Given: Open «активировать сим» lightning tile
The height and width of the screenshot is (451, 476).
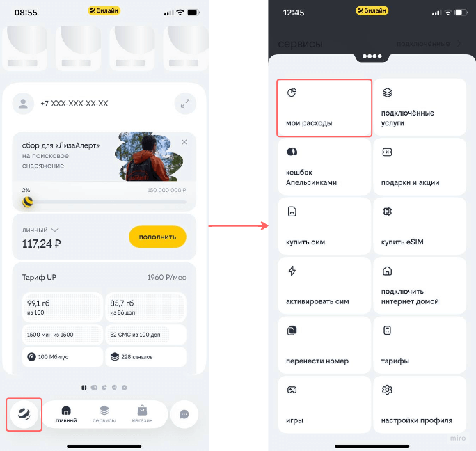Looking at the screenshot, I should pyautogui.click(x=324, y=285).
